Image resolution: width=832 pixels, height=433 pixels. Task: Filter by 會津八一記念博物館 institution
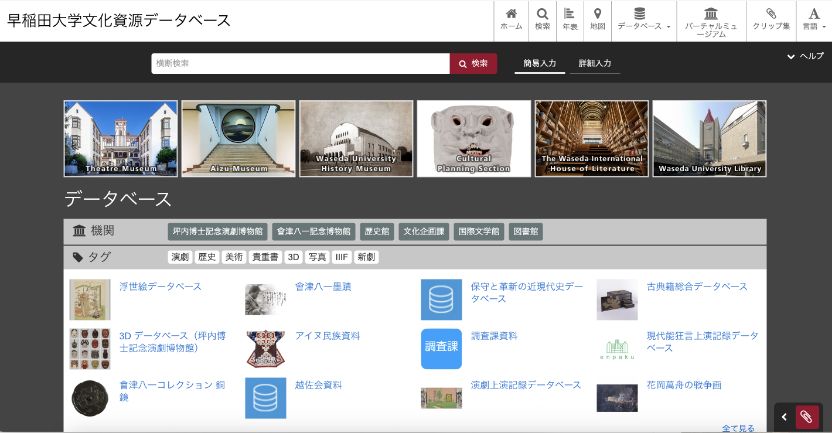tap(314, 231)
